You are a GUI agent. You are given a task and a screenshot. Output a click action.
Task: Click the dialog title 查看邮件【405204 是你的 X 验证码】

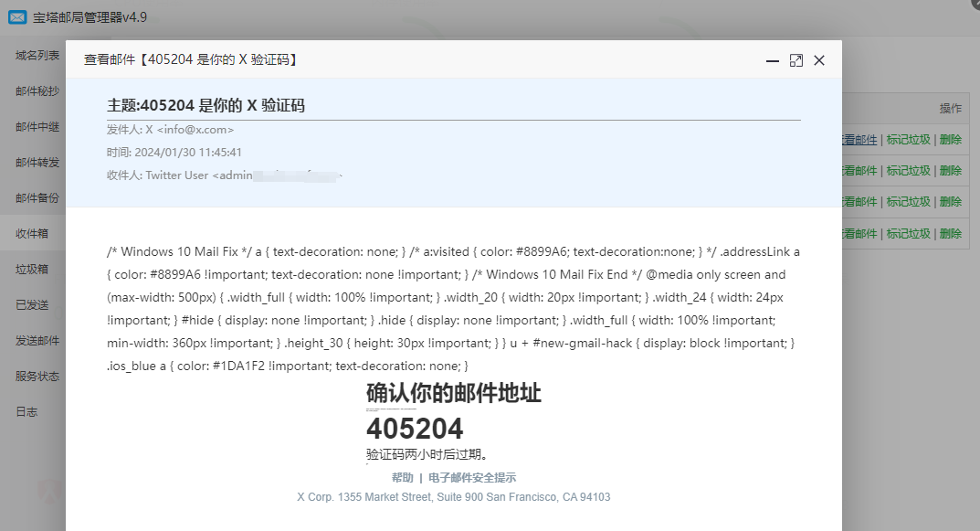[x=193, y=60]
